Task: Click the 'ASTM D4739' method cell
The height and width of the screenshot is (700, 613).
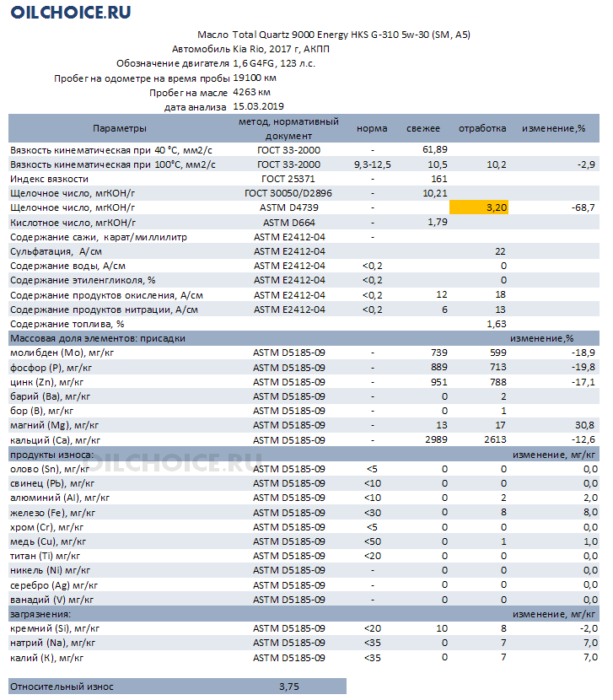Action: pos(289,207)
